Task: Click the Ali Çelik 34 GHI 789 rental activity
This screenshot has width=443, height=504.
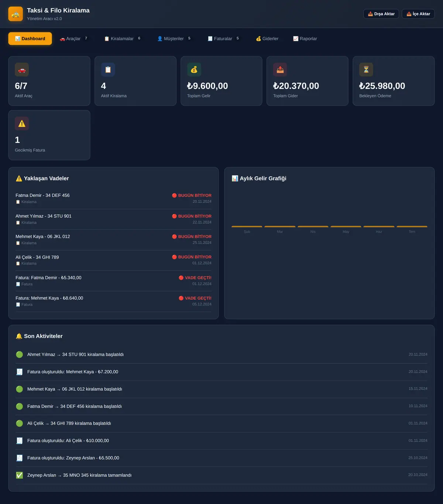Action: pyautogui.click(x=221, y=424)
